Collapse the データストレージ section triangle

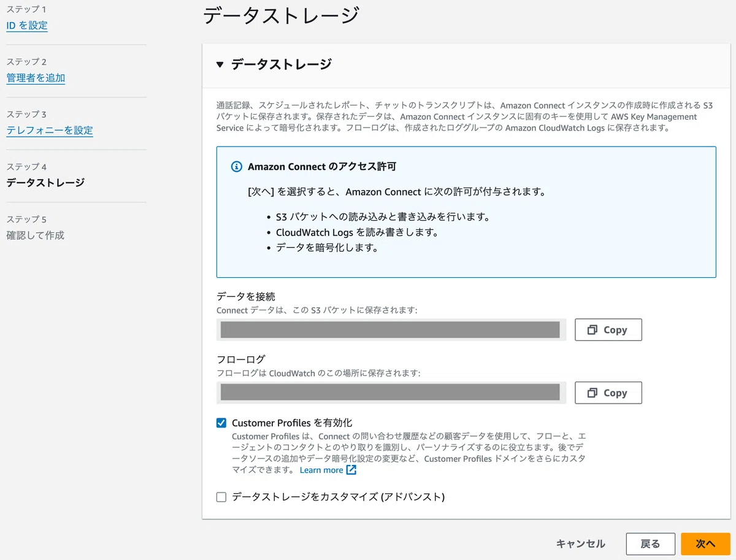220,64
